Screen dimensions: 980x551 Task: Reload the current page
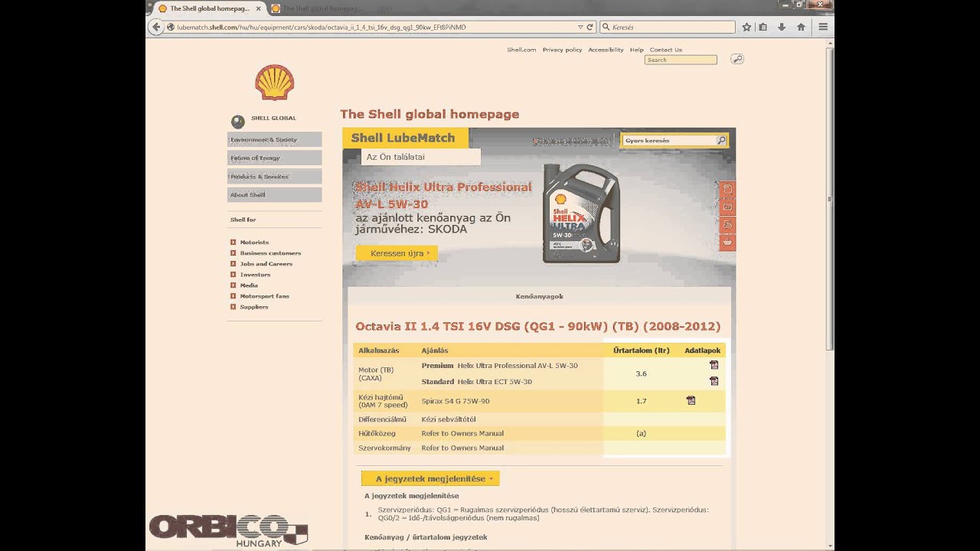click(590, 27)
